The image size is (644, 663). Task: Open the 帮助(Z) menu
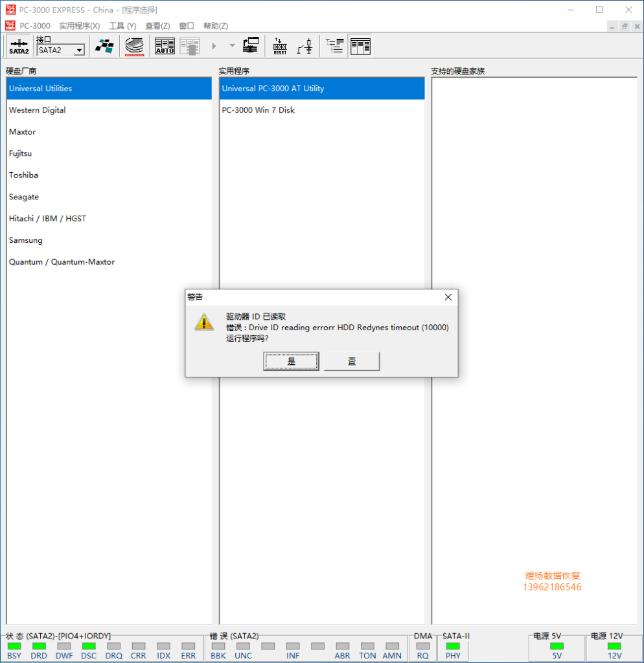pos(216,26)
